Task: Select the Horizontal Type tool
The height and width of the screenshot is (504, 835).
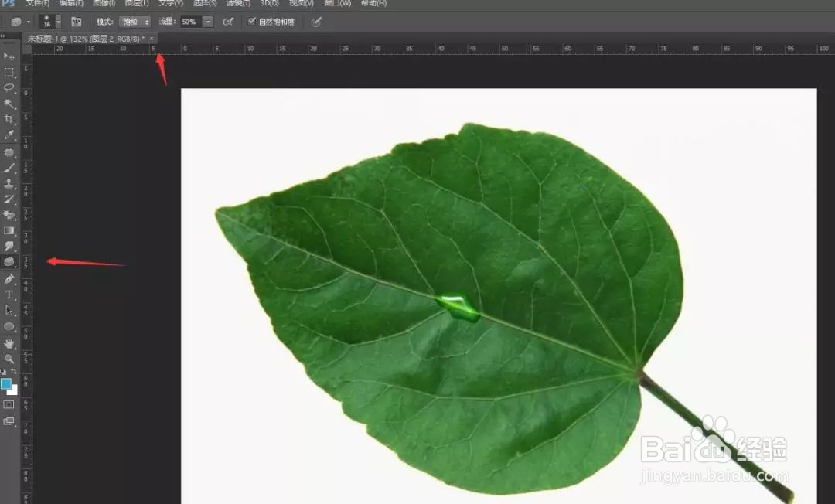Action: pyautogui.click(x=9, y=295)
